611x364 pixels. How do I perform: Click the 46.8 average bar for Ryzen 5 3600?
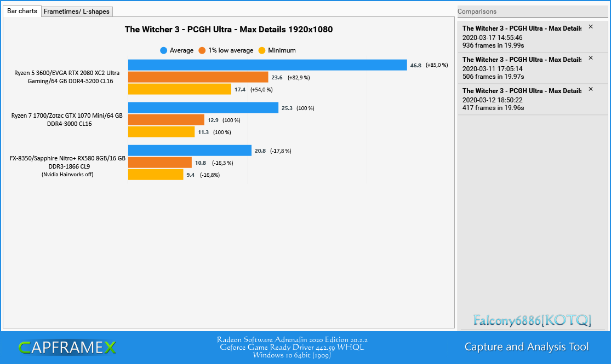pyautogui.click(x=267, y=65)
